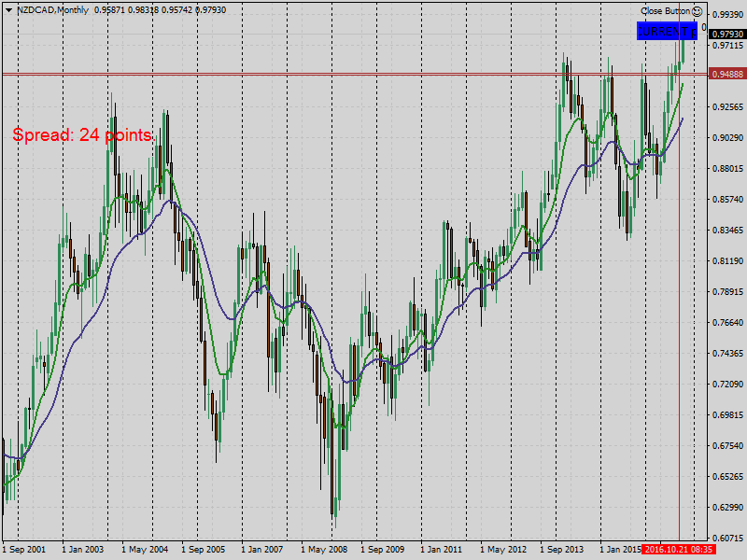Click the 0.67540 price scale value
The height and width of the screenshot is (560, 747).
pos(727,446)
